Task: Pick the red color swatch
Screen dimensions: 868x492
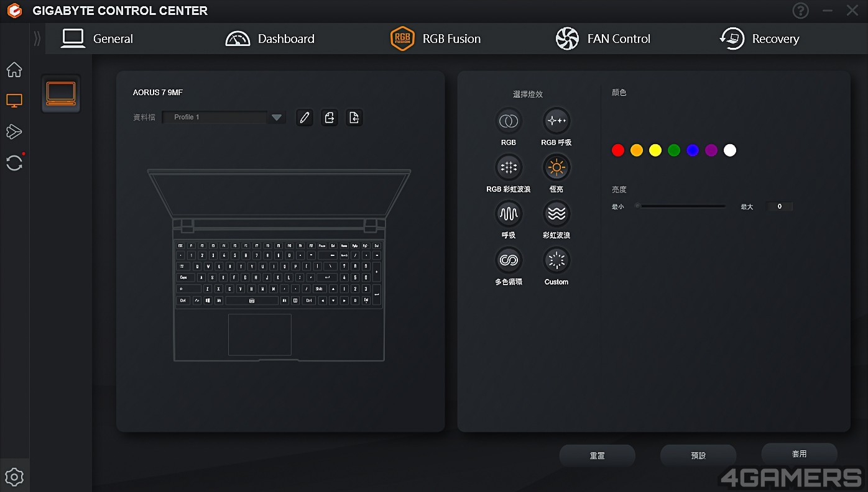Action: (618, 150)
